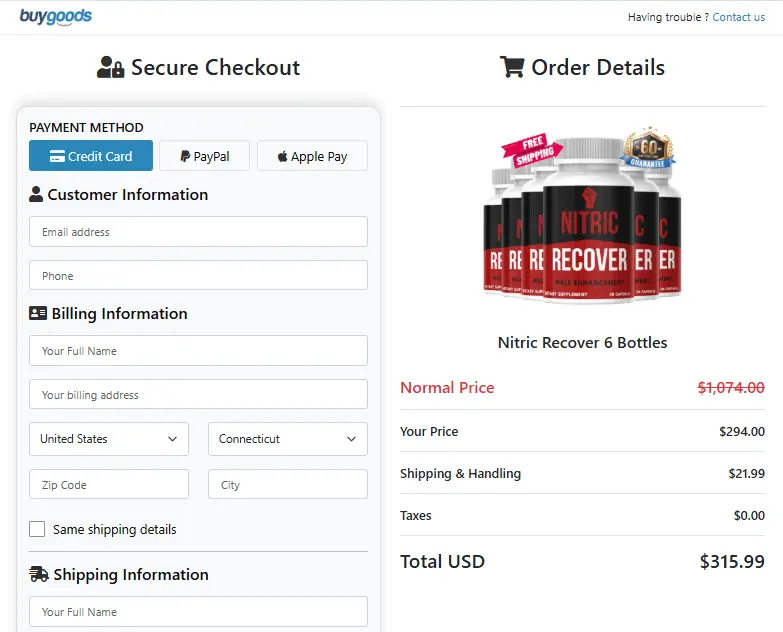This screenshot has height=632, width=783.
Task: Check the Same shipping details box
Action: click(37, 529)
